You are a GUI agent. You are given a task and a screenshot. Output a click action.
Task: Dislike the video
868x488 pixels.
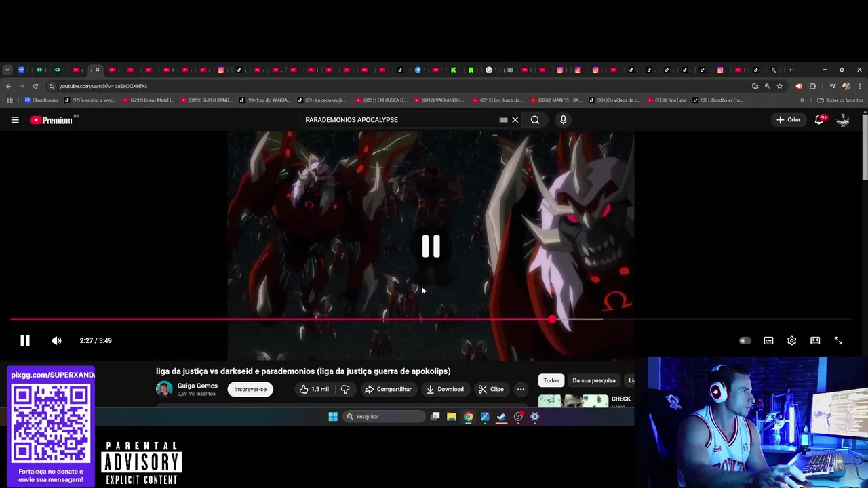point(345,389)
